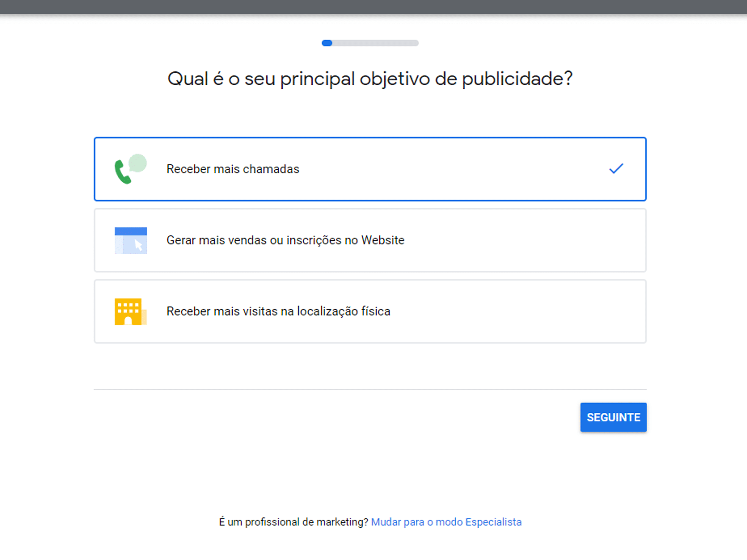The width and height of the screenshot is (747, 560).
Task: Click the divider line above SEGUINTE button
Action: (370, 389)
